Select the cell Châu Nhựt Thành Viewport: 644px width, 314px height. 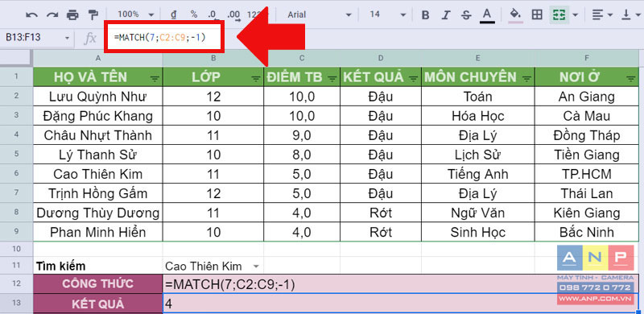click(x=97, y=135)
